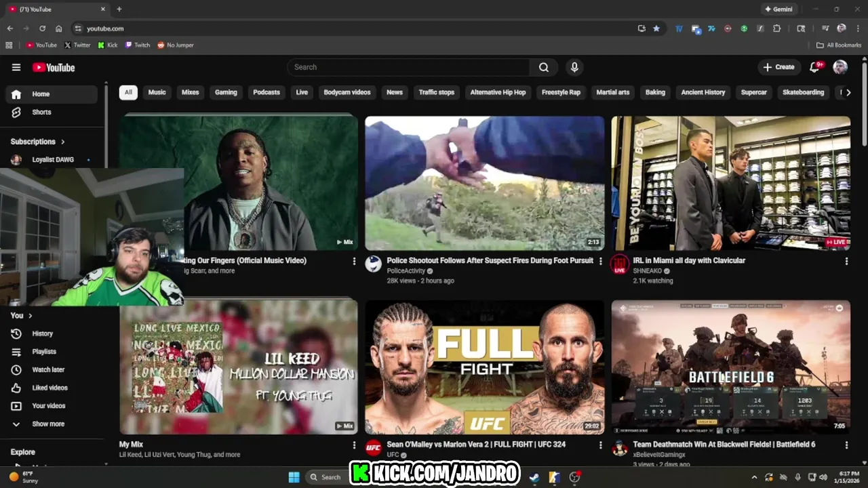The image size is (868, 488).
Task: Open the TV extension icon
Action: [679, 28]
